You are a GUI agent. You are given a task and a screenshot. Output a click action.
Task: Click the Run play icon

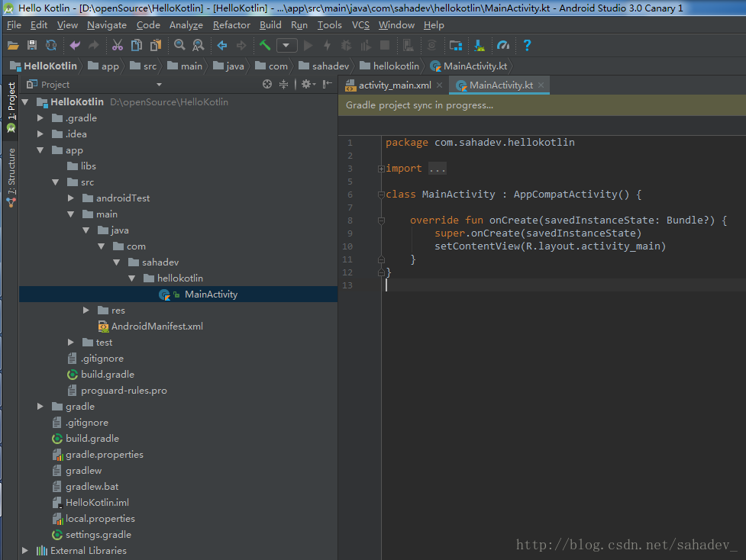(x=308, y=46)
